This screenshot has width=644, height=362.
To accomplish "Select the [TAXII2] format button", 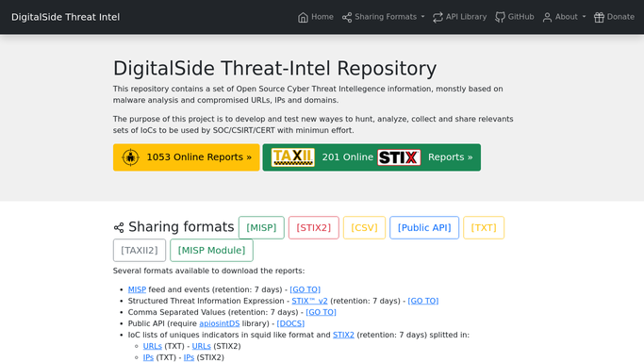I will point(140,251).
